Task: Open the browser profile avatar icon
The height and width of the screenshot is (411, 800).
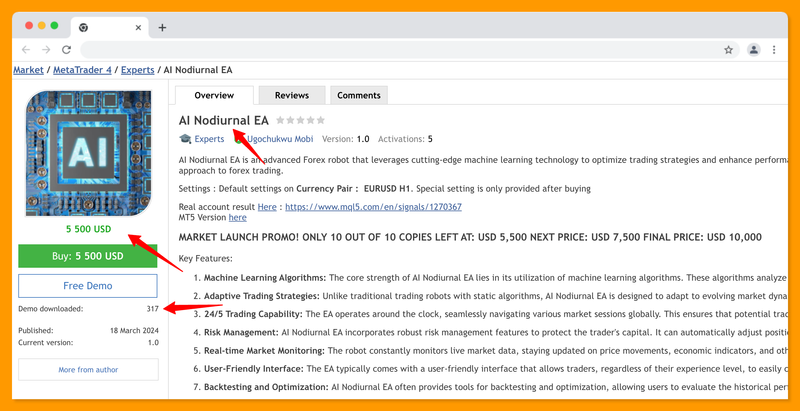Action: (754, 49)
